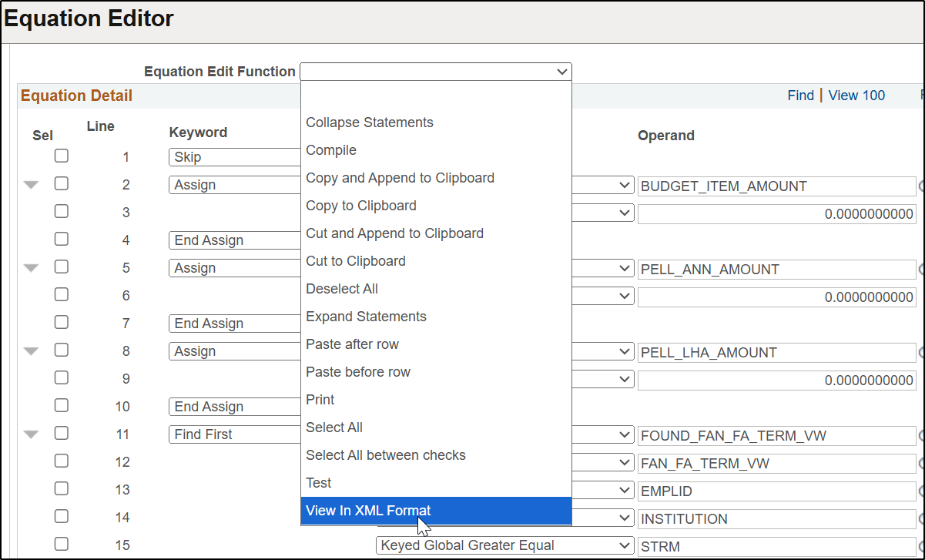Select View In XML Format option
The image size is (925, 560).
click(x=368, y=511)
